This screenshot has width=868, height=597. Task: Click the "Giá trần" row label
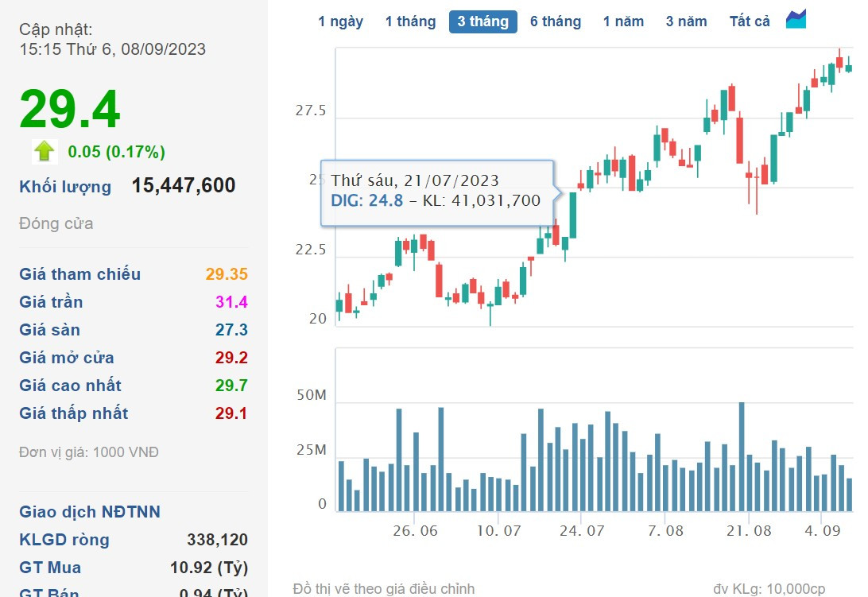pyautogui.click(x=51, y=302)
